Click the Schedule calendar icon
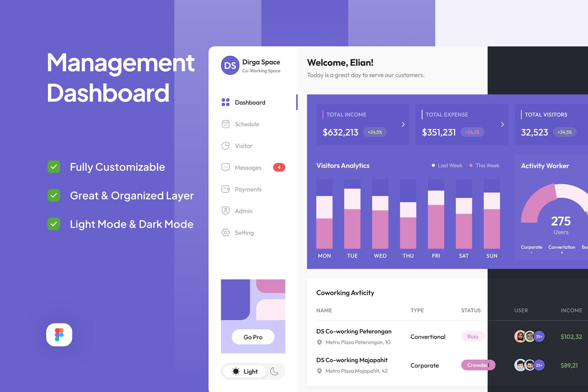588x392 pixels. point(225,124)
